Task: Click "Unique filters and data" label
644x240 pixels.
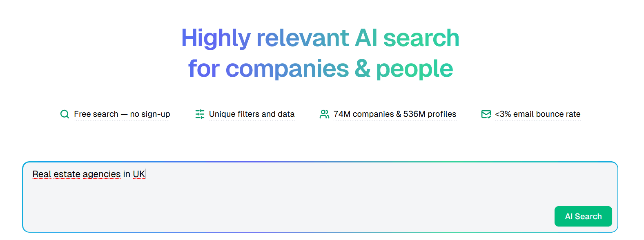Action: click(252, 114)
